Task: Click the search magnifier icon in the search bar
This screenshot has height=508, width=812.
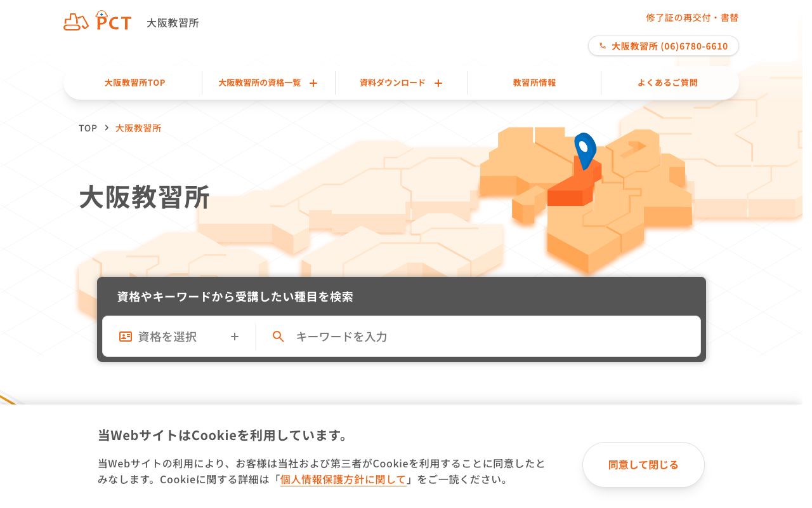Action: pyautogui.click(x=278, y=337)
